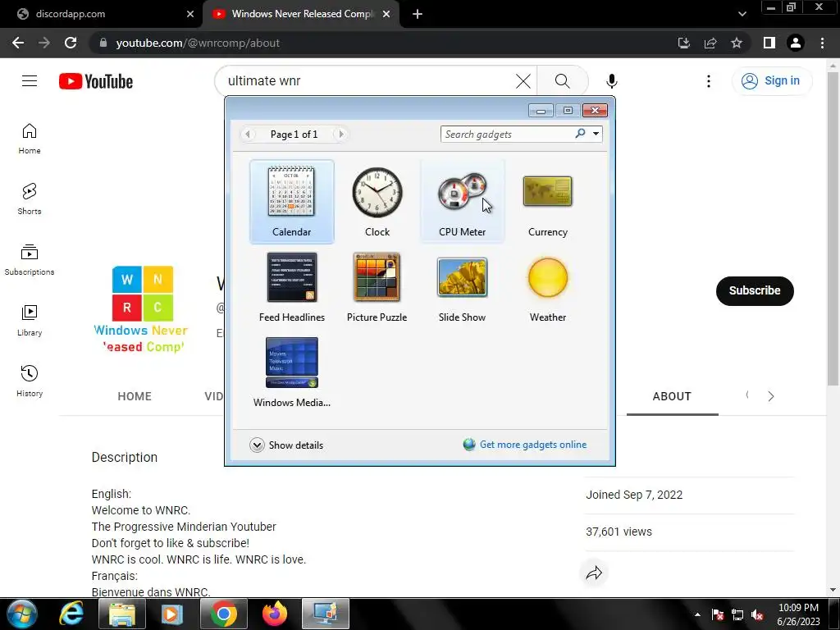The height and width of the screenshot is (630, 840).
Task: Open the Chrome profile icon
Action: [x=796, y=43]
